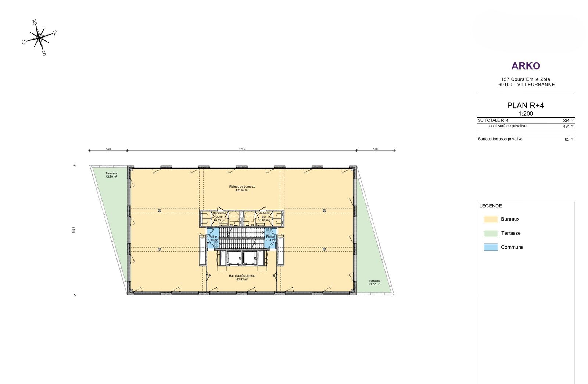The height and width of the screenshot is (384, 588).
Task: Click the Hall d'accès plateau label
Action: [242, 277]
